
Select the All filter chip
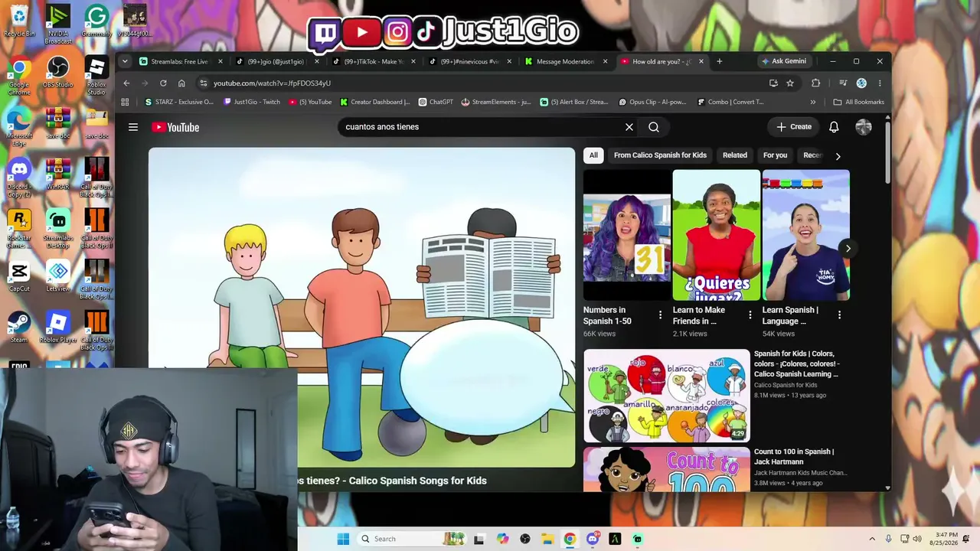(593, 155)
